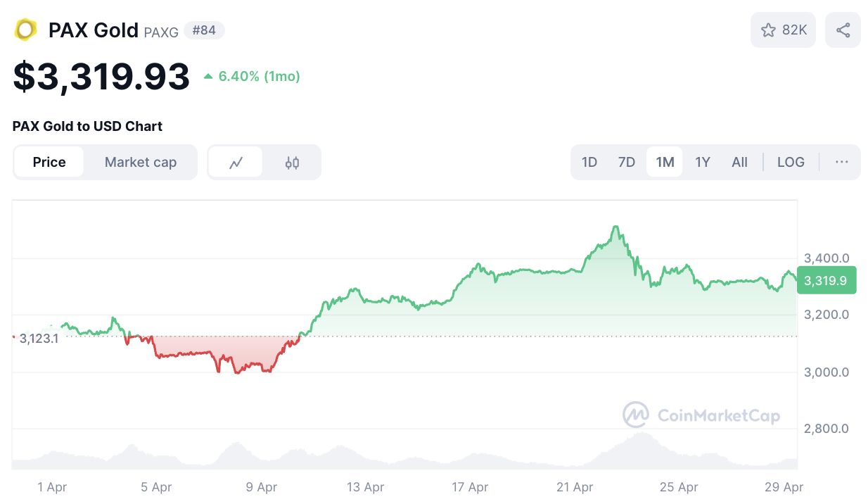Screen dimensions: 868x497
Task: Switch to Market cap view
Action: coord(141,162)
